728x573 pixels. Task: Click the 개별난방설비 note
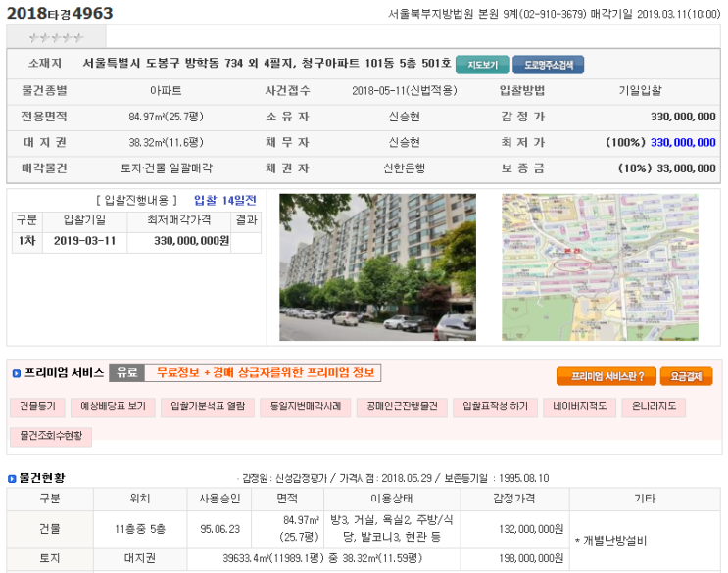[610, 541]
